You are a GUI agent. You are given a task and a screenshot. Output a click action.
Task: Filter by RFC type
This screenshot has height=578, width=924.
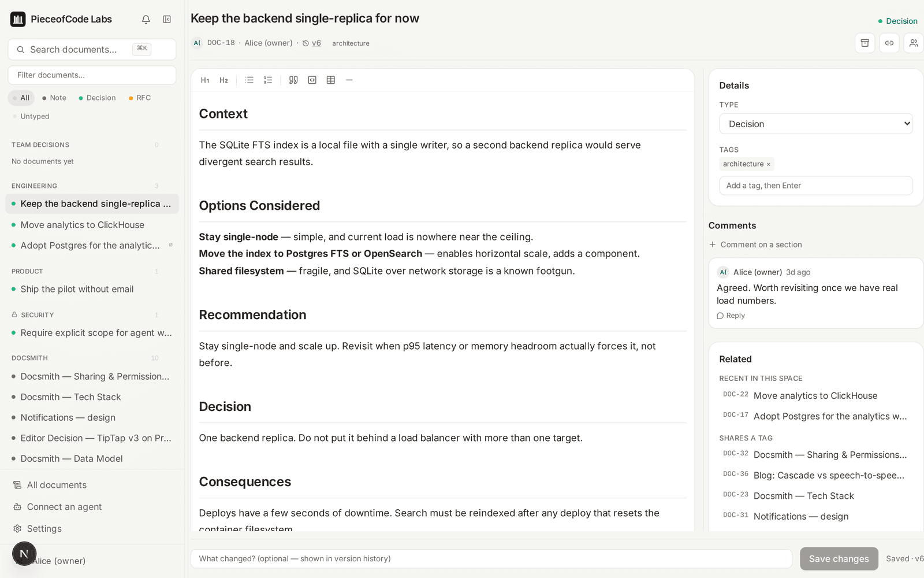[x=140, y=98]
